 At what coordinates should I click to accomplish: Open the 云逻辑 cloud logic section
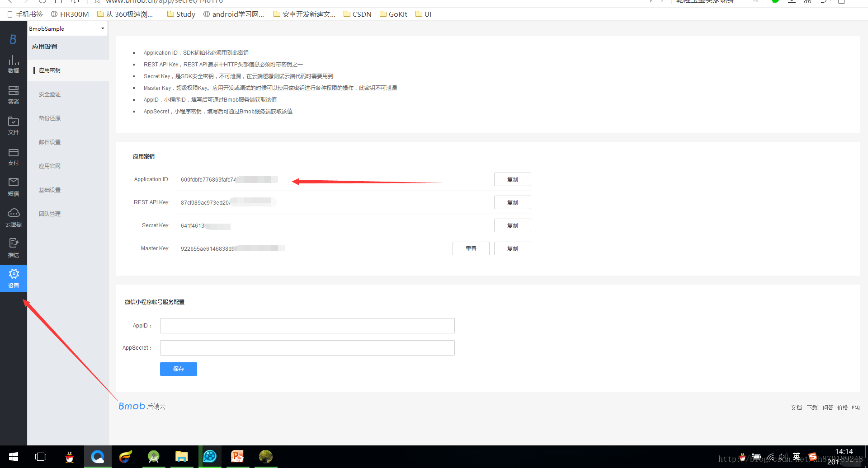click(x=14, y=218)
